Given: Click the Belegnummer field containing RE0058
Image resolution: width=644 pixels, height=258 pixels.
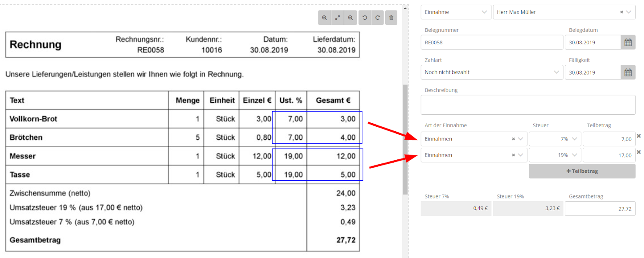Looking at the screenshot, I should pyautogui.click(x=491, y=42).
